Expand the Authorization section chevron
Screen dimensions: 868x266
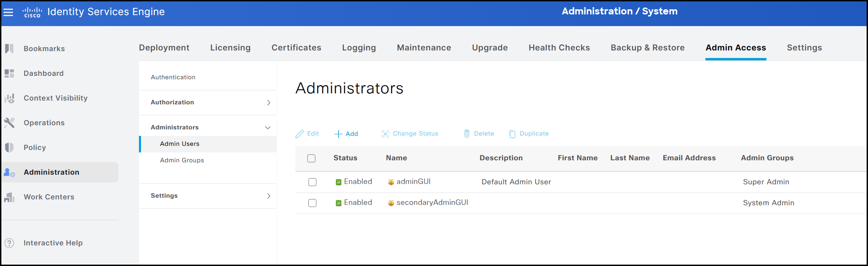[269, 103]
